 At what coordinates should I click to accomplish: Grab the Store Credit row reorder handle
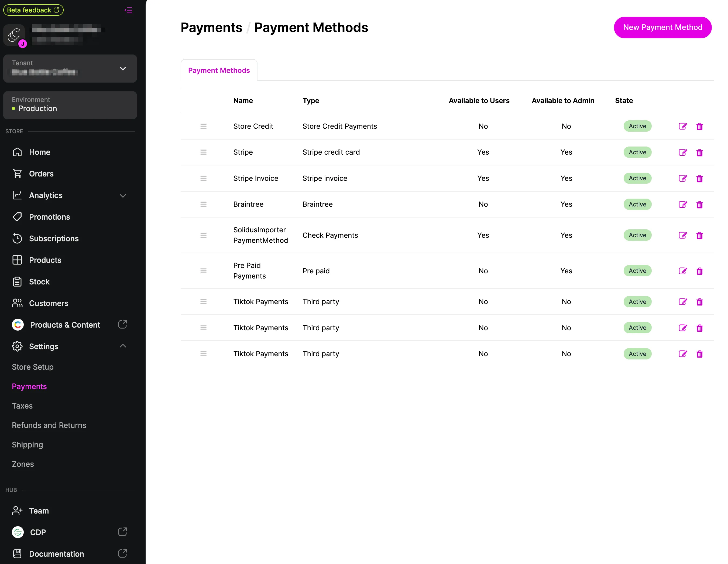(x=203, y=126)
